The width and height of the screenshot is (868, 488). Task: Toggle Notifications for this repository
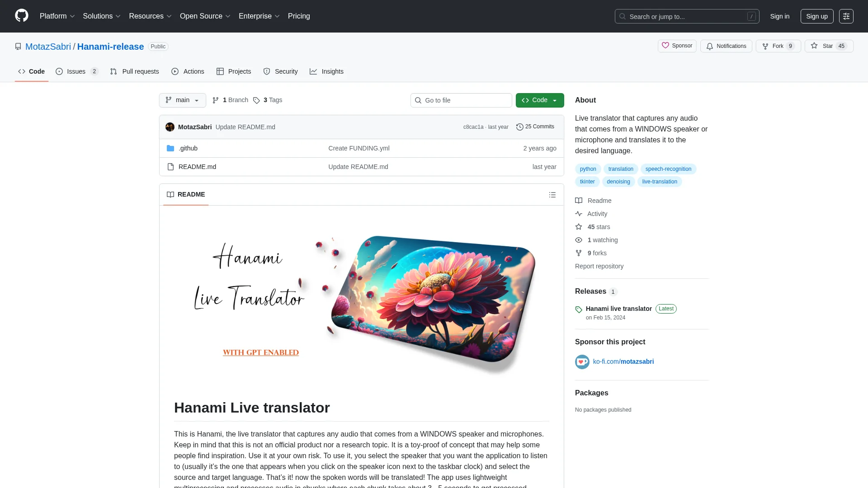pyautogui.click(x=726, y=46)
